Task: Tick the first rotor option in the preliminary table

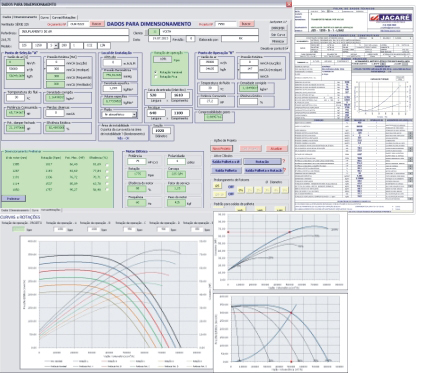Action: [107, 165]
